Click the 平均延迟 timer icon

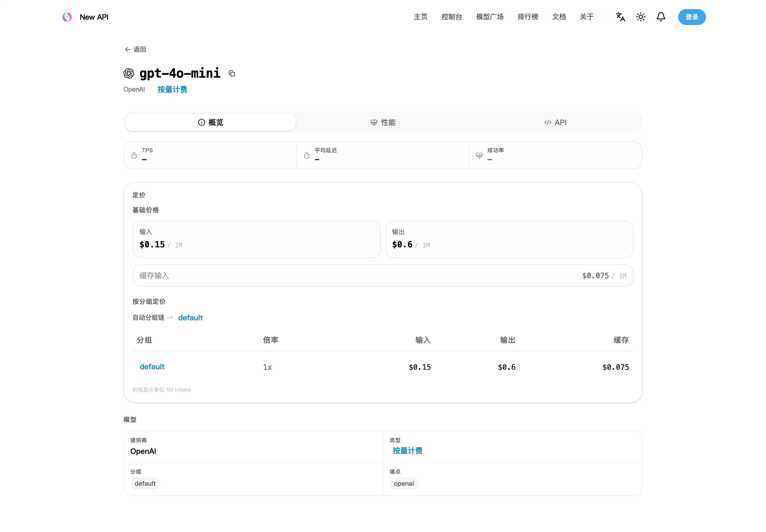[307, 156]
